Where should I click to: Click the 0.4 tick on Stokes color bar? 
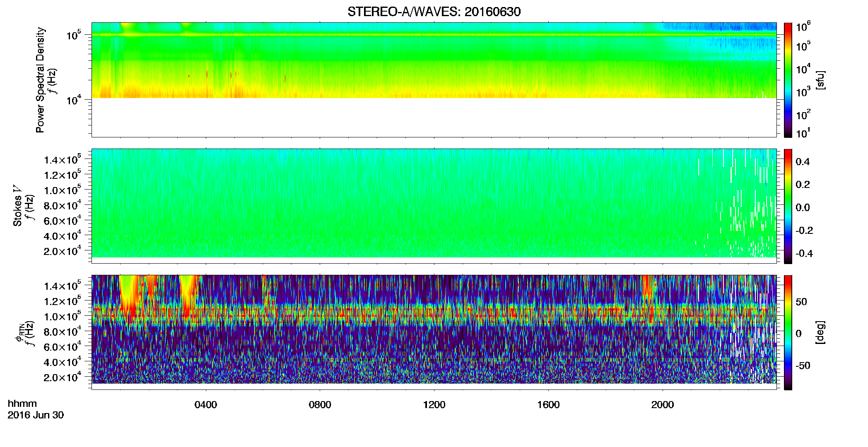point(803,162)
